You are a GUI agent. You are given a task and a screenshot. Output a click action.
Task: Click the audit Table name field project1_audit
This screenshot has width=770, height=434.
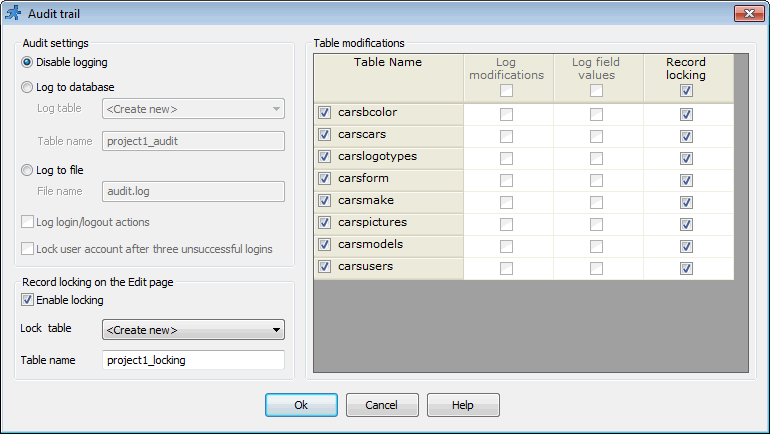tap(193, 141)
